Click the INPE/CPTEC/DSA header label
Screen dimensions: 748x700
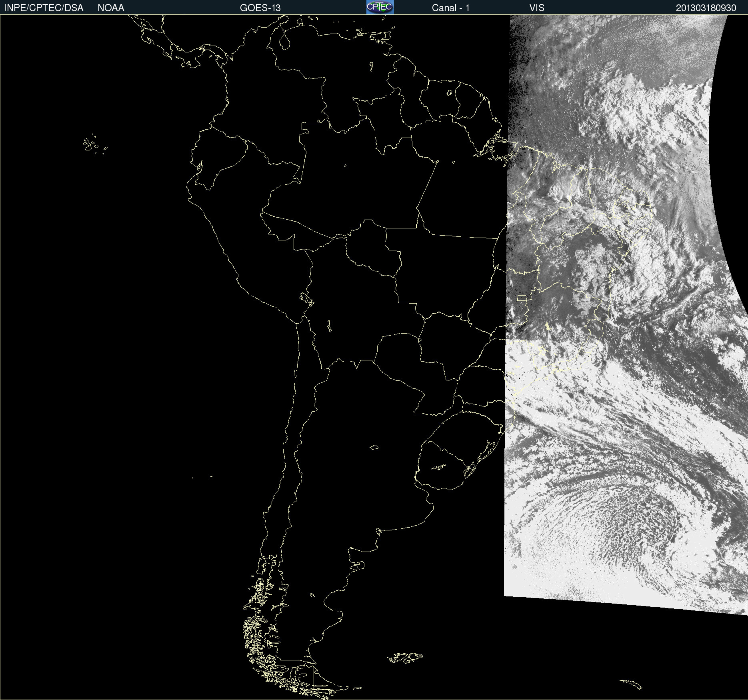[x=44, y=8]
